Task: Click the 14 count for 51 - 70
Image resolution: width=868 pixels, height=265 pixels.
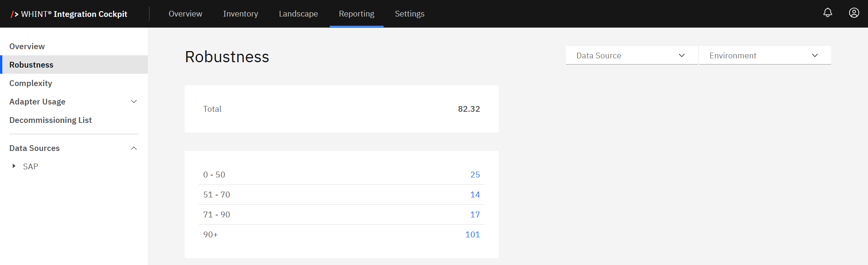Action: pyautogui.click(x=475, y=195)
